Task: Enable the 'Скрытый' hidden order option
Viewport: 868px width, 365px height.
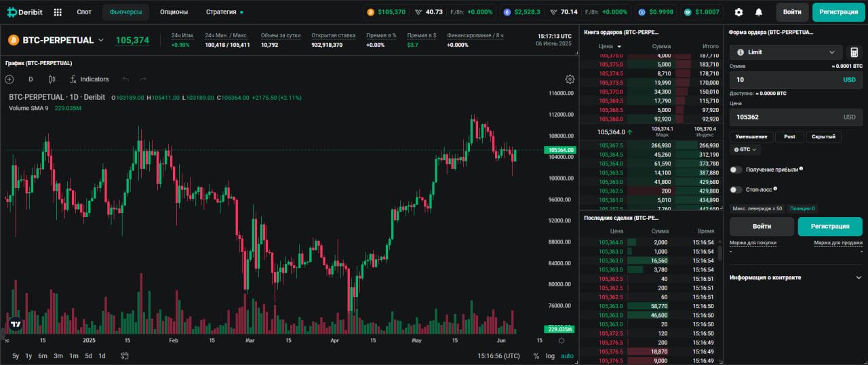Action: pyautogui.click(x=824, y=137)
